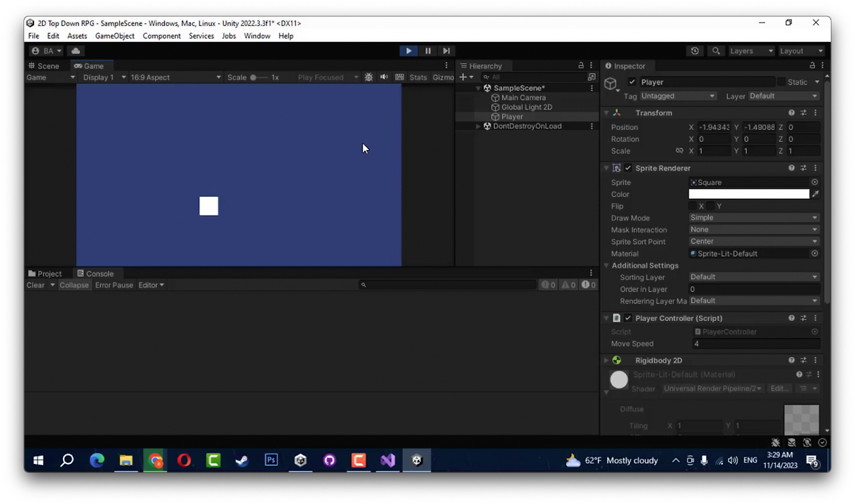The width and height of the screenshot is (855, 504).
Task: Open the cloud services icon
Action: tap(75, 51)
